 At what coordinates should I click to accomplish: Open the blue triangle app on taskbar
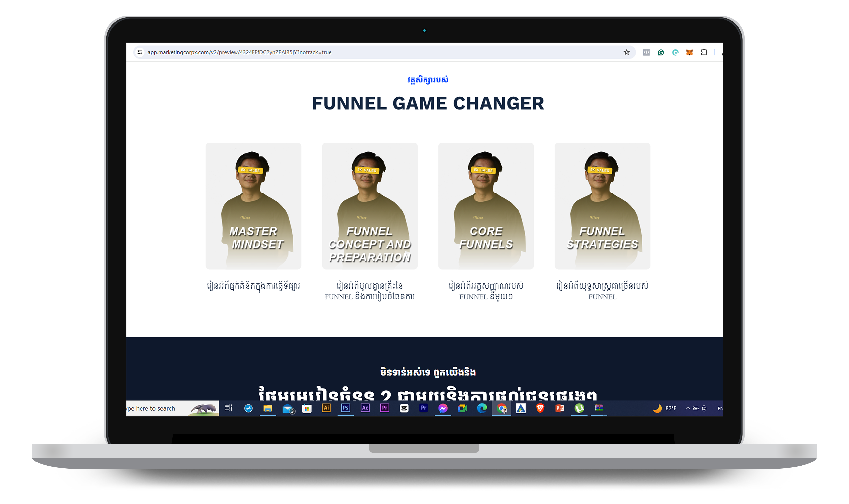[x=521, y=408]
